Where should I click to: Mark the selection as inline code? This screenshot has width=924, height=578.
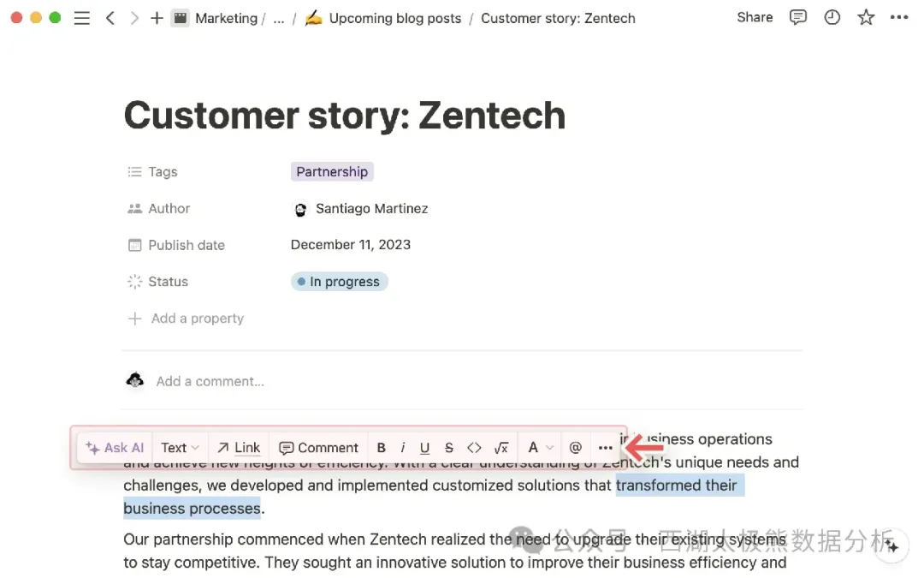pos(474,448)
